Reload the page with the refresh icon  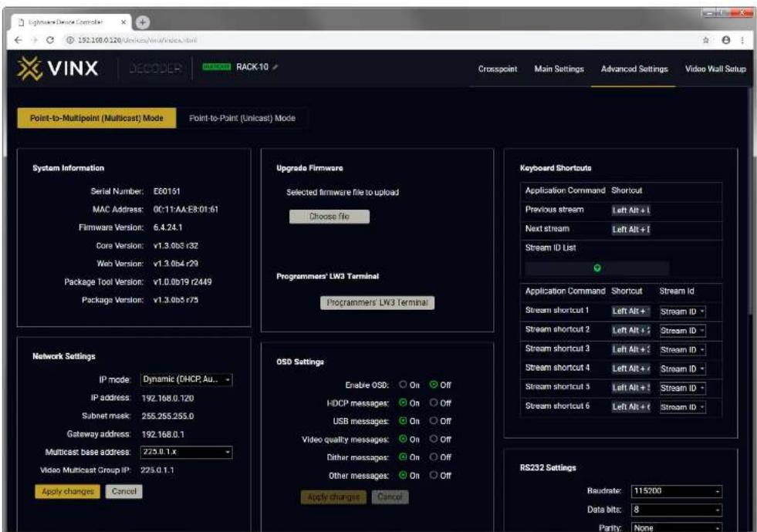(x=50, y=40)
